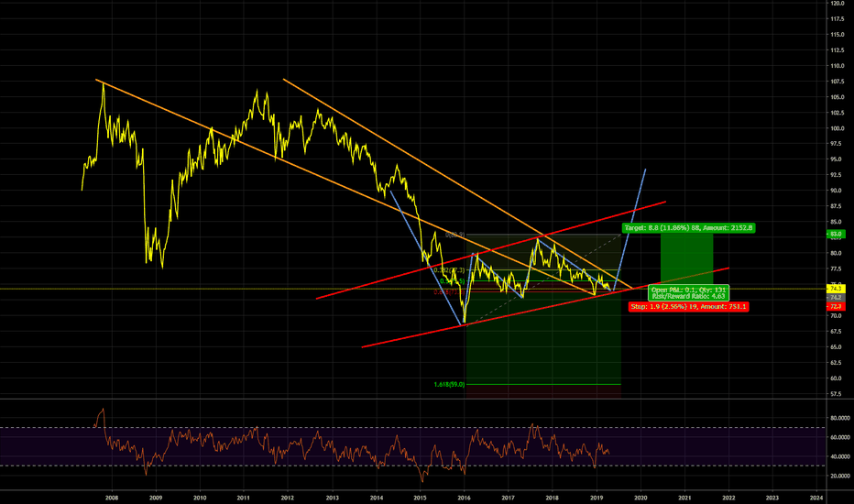Click the 2017 label on the time axis
The image size is (854, 504).
[x=509, y=498]
